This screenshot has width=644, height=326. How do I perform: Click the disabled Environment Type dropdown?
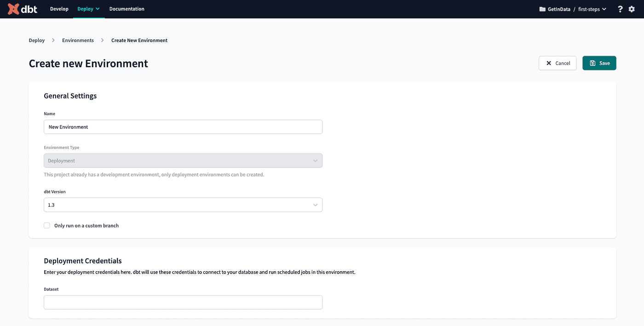(x=183, y=161)
